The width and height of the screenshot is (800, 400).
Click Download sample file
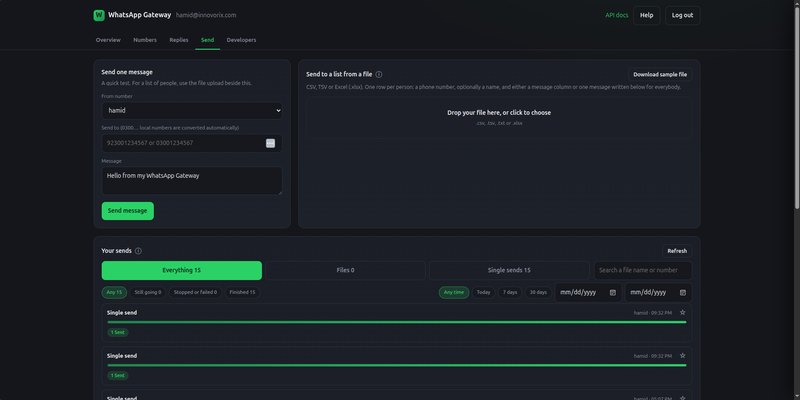[x=660, y=74]
